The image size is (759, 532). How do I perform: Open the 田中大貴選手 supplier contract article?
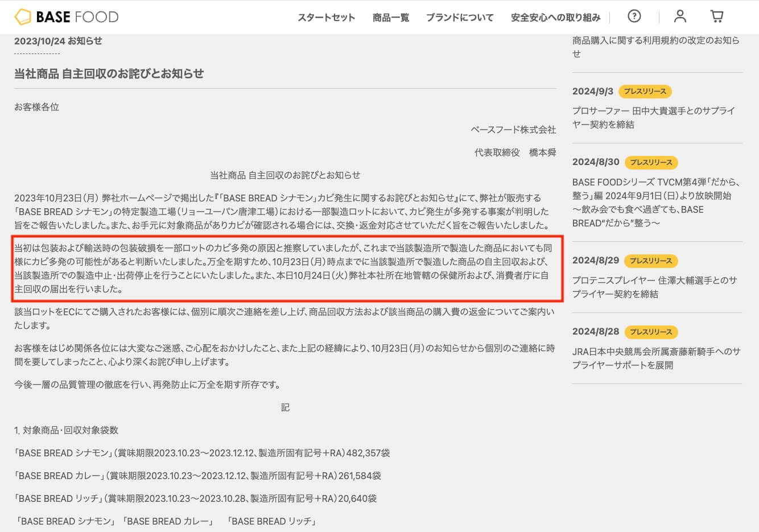pos(653,117)
